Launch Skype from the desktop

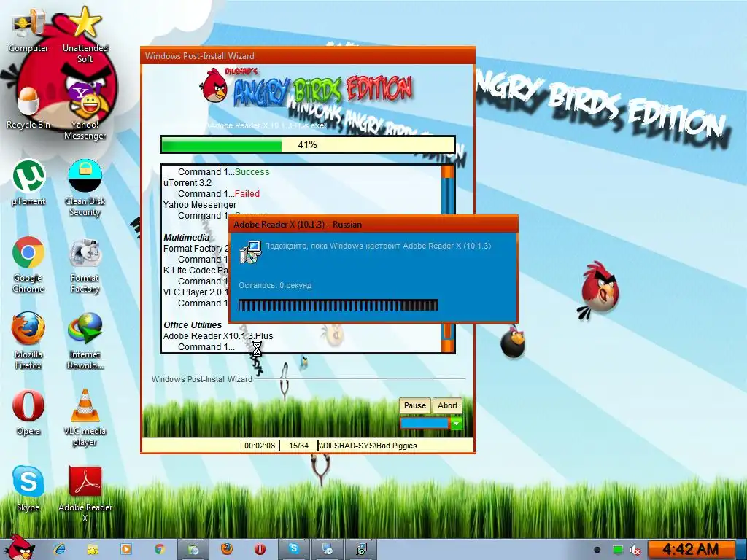[x=28, y=489]
